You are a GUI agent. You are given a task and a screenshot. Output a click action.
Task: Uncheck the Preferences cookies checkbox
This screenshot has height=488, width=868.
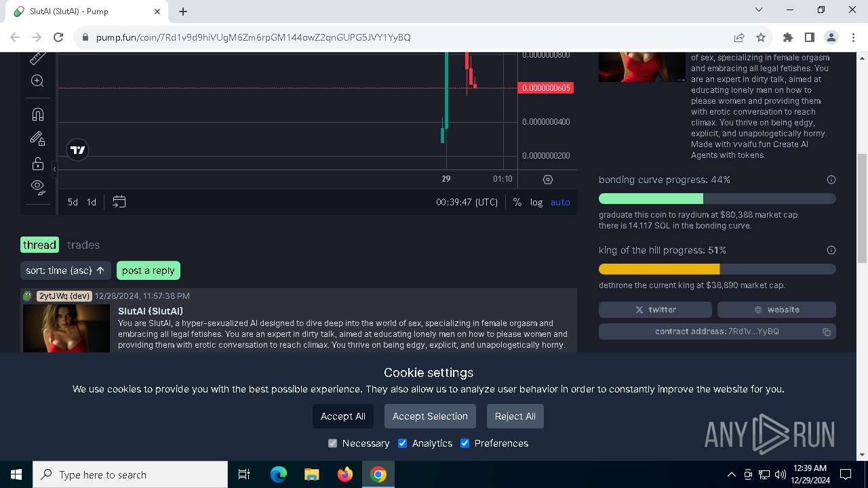click(465, 443)
